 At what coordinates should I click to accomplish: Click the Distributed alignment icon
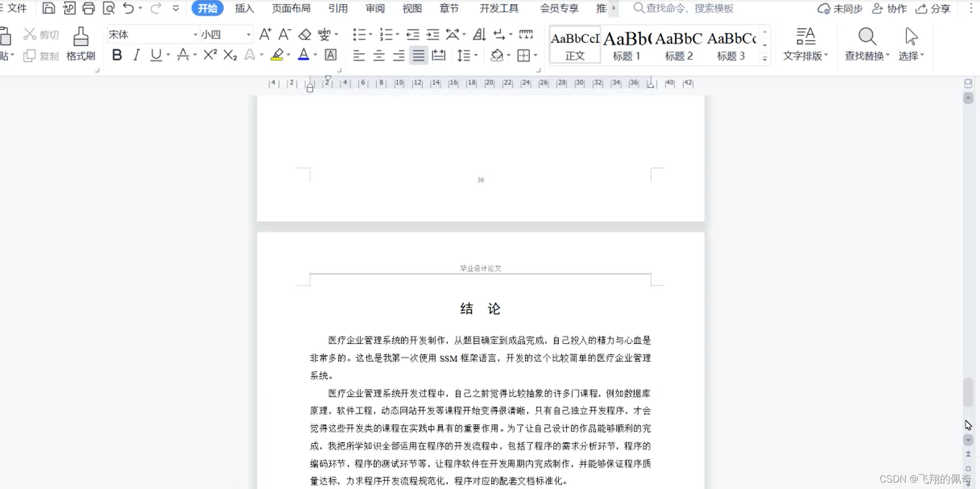pos(439,55)
